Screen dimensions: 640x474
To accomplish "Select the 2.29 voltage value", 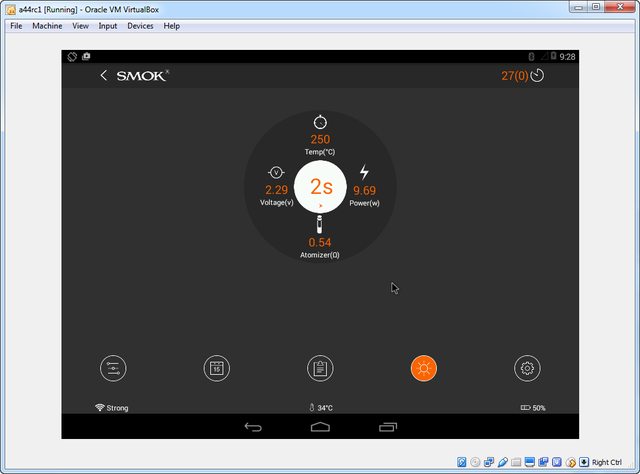I will pyautogui.click(x=276, y=190).
